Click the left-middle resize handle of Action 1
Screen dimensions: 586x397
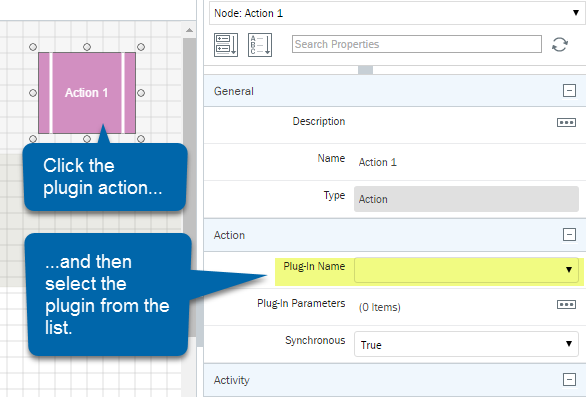[x=33, y=93]
